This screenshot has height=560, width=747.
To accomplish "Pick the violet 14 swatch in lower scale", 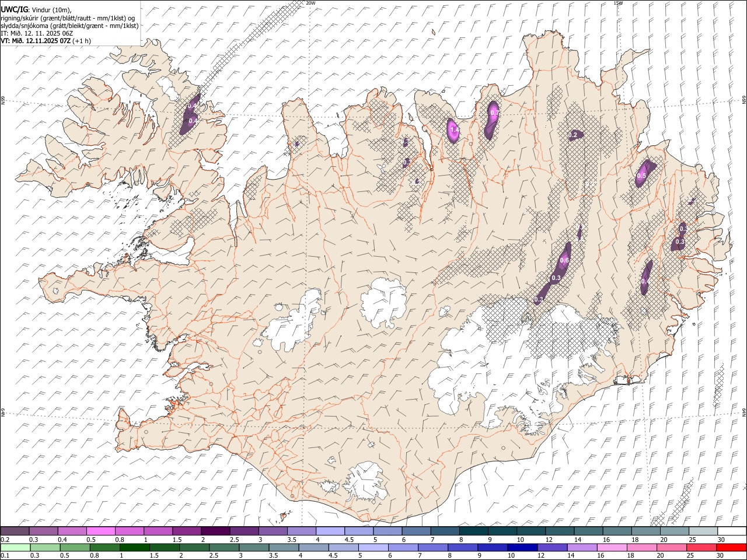I will 581,547.
